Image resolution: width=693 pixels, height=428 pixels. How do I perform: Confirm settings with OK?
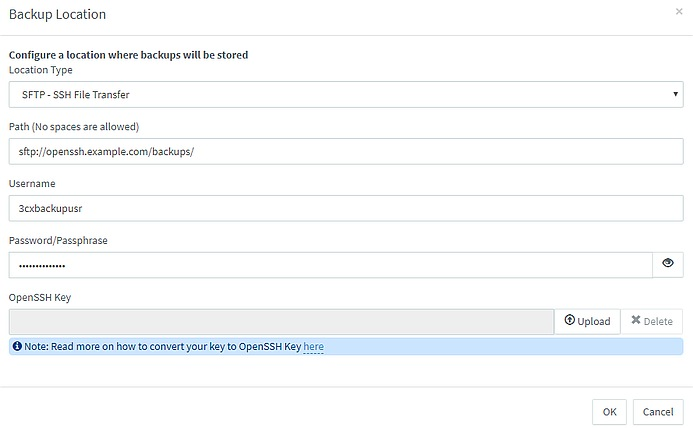609,412
